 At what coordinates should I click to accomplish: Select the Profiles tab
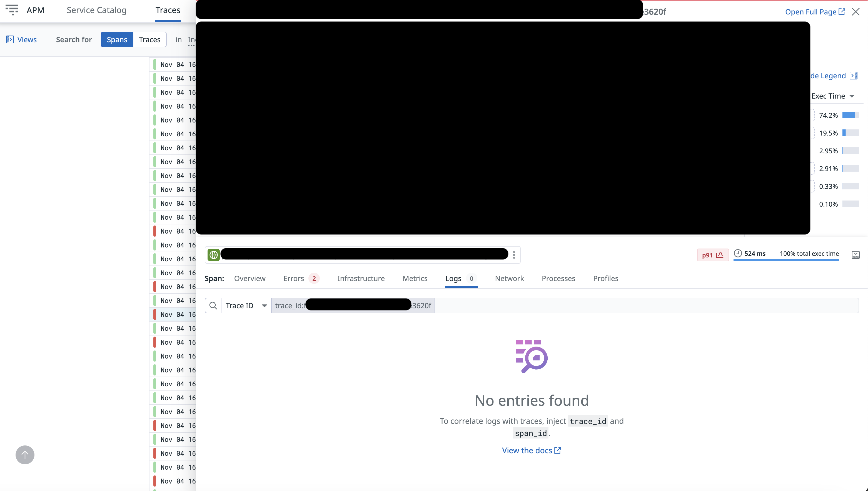pyautogui.click(x=605, y=278)
